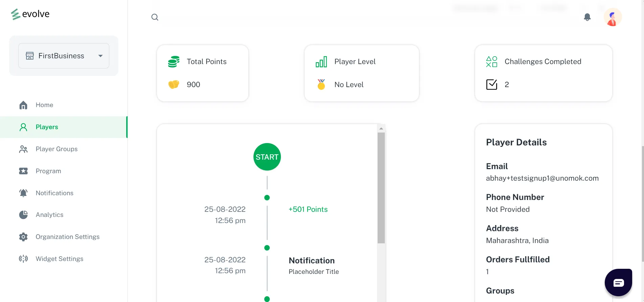Click the evolve logo
The width and height of the screenshot is (644, 302).
click(30, 14)
